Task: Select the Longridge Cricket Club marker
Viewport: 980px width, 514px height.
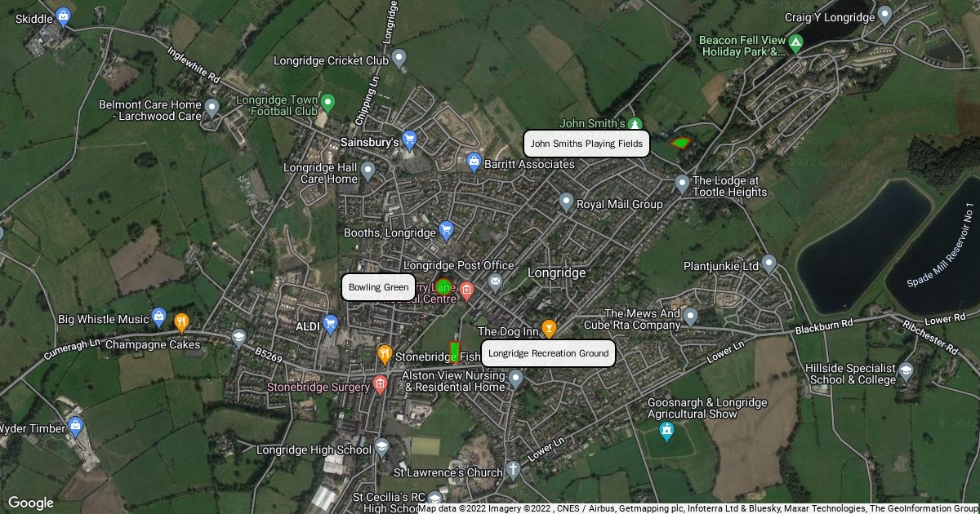Action: click(399, 58)
